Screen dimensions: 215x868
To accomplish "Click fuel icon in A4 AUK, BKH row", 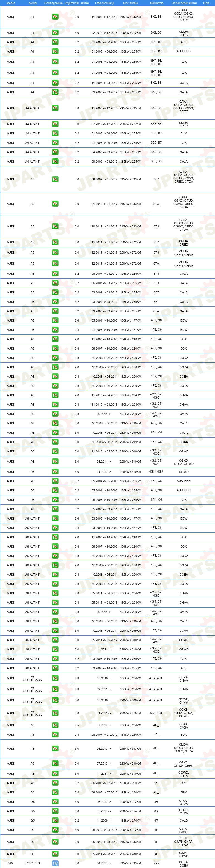I will click(55, 51).
